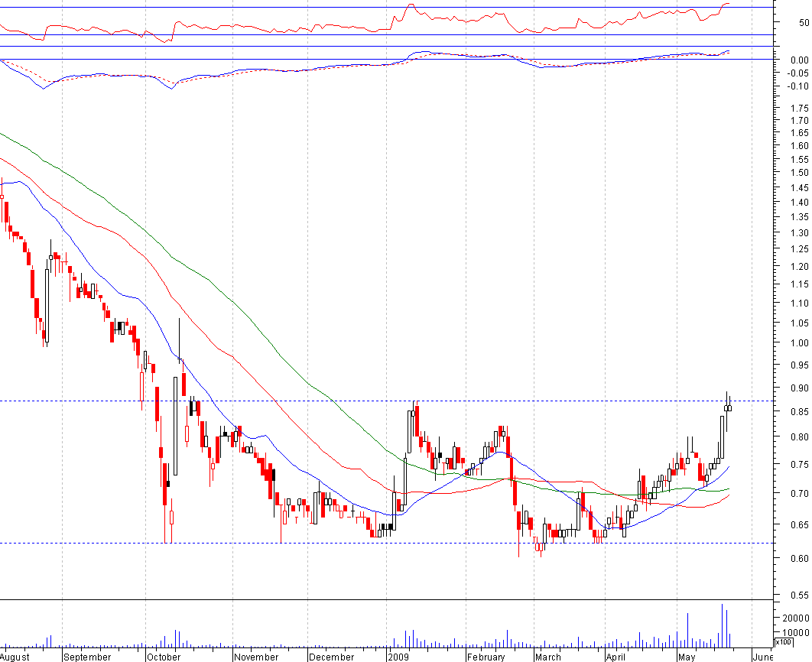
Task: Select the -0.05 MACD scale value
Action: point(798,73)
